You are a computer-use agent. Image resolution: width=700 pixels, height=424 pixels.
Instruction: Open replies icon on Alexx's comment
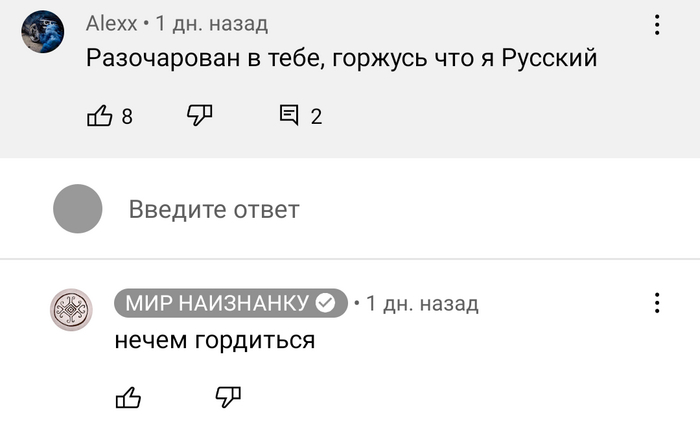tap(289, 116)
